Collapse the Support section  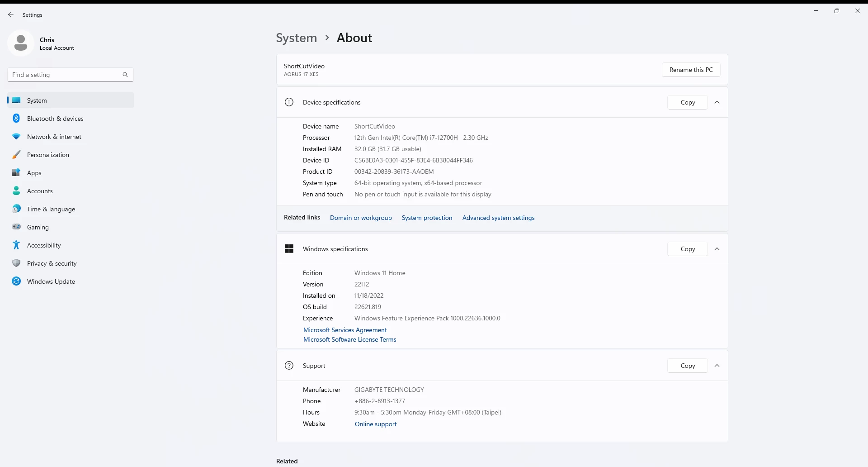coord(717,366)
